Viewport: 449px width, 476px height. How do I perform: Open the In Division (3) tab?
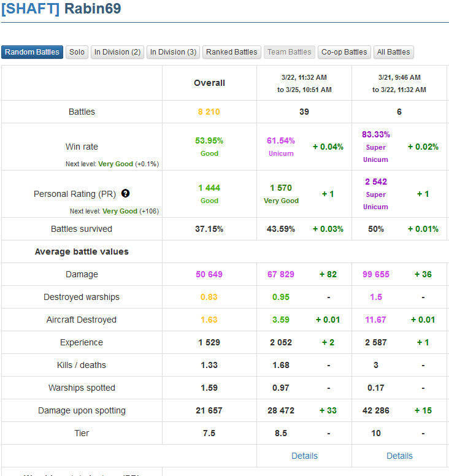pos(173,52)
